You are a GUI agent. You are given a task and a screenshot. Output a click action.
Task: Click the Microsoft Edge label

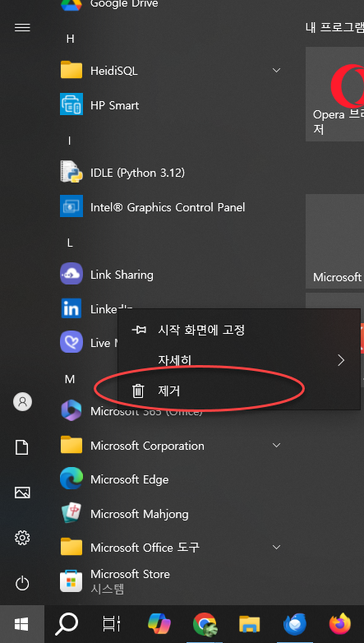click(130, 480)
